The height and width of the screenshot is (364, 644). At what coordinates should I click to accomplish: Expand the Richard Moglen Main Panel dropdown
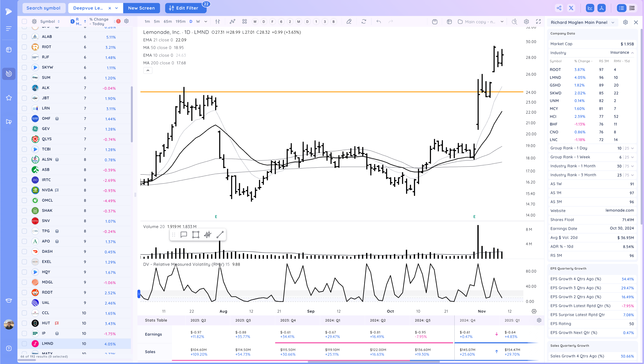(x=613, y=23)
